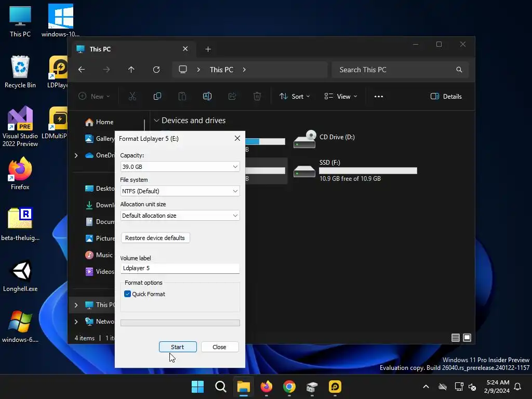Select the SSD (F:) drive
Image resolution: width=532 pixels, height=399 pixels.
point(355,170)
